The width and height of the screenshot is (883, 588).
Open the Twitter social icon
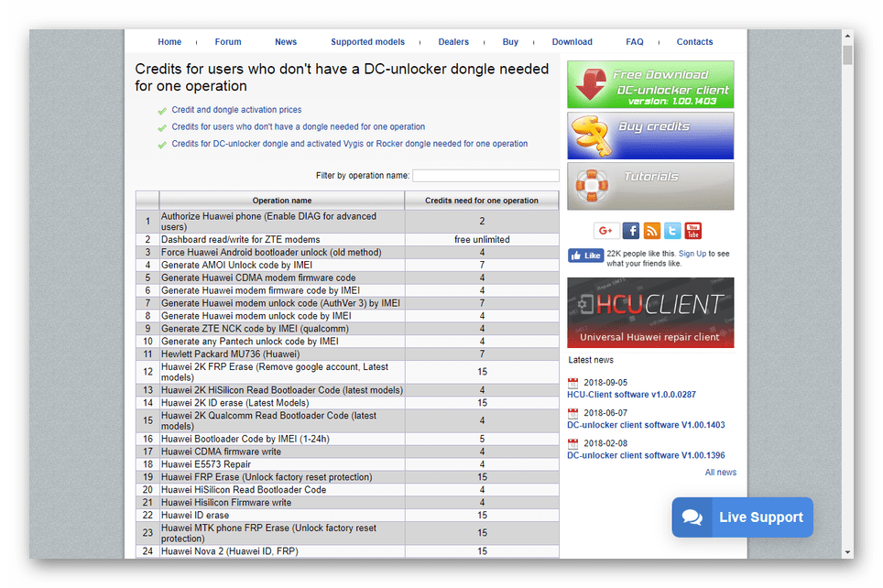[672, 231]
